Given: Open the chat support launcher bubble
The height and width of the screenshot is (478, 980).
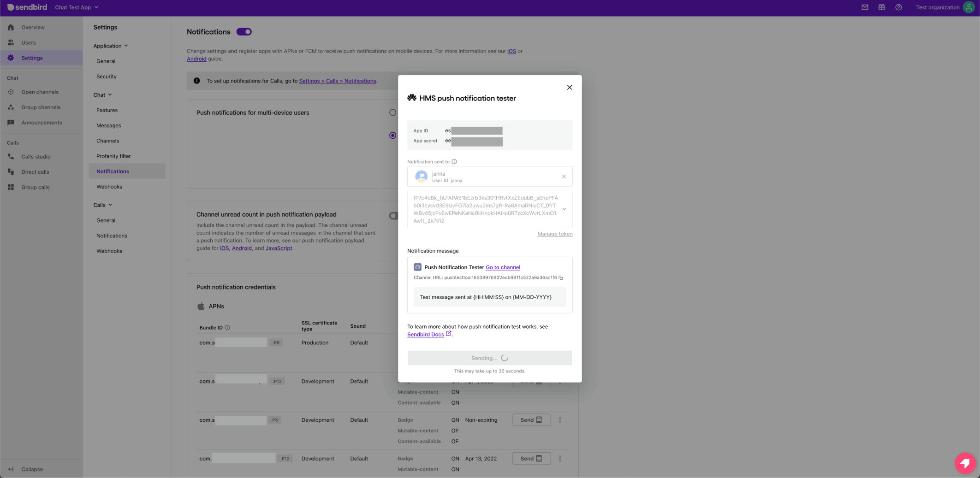Looking at the screenshot, I should pyautogui.click(x=965, y=463).
